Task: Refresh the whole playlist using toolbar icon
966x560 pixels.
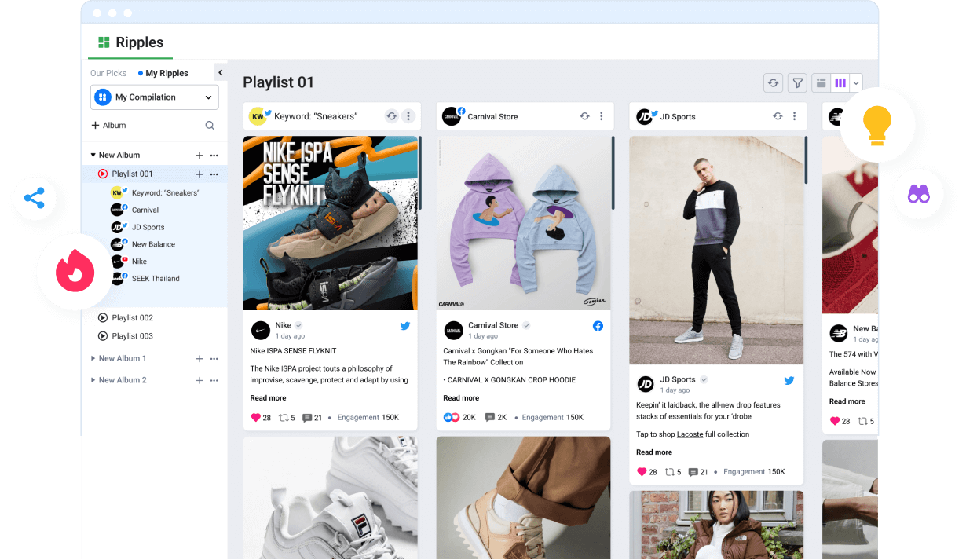Action: click(773, 83)
